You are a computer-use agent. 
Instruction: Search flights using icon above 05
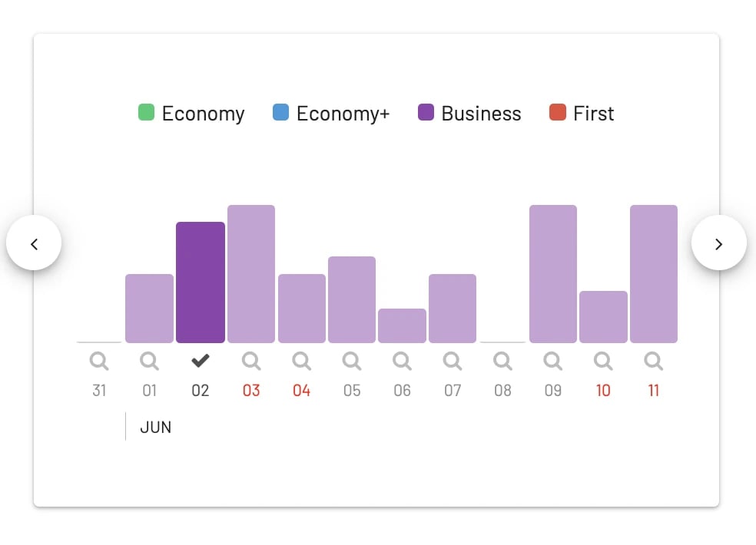click(x=352, y=361)
